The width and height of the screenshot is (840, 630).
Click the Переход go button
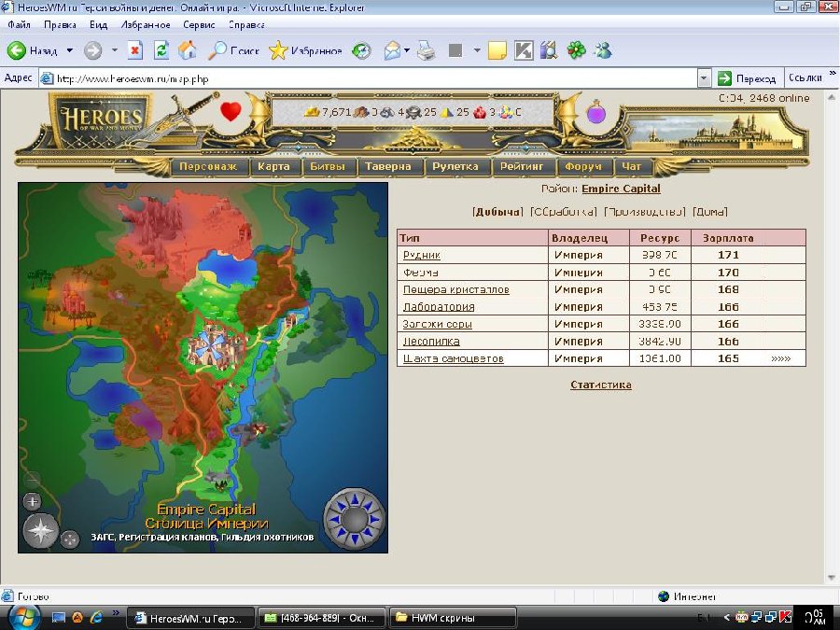[x=747, y=78]
